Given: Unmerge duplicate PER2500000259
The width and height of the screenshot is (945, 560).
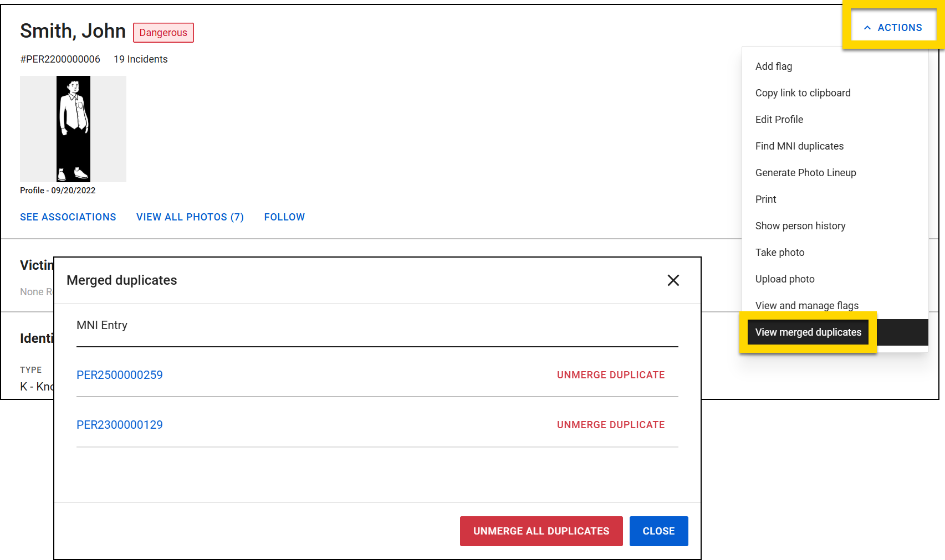Looking at the screenshot, I should point(610,375).
